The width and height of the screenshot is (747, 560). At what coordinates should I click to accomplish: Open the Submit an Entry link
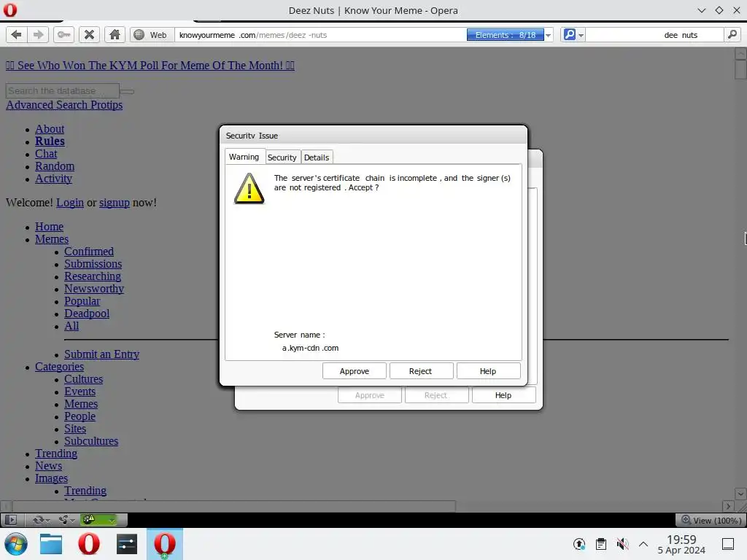tap(102, 354)
